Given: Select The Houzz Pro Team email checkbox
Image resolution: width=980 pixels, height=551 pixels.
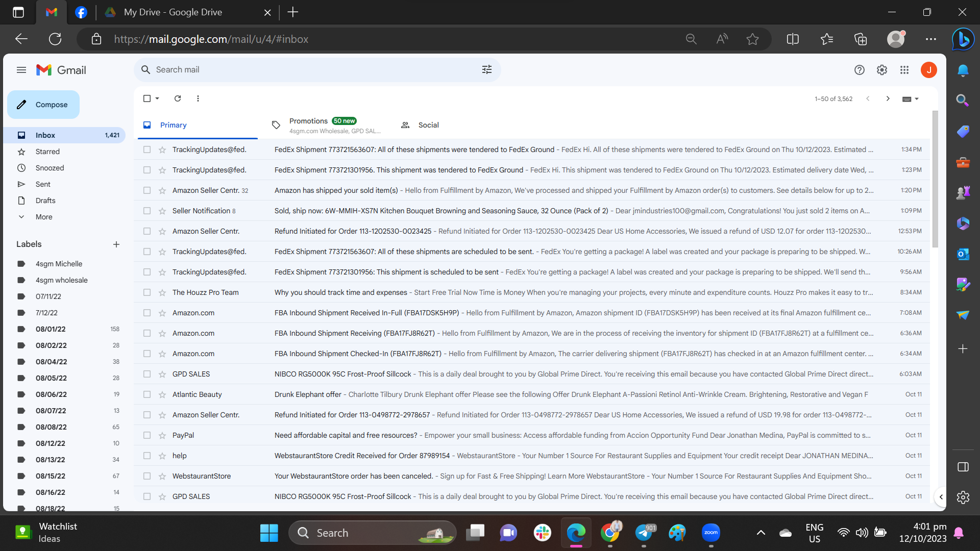Looking at the screenshot, I should click(x=147, y=292).
